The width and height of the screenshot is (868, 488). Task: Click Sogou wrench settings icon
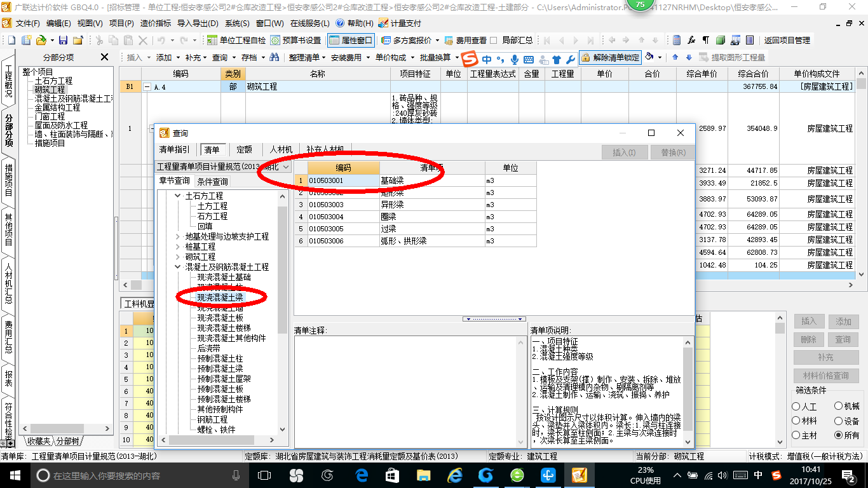pyautogui.click(x=570, y=60)
